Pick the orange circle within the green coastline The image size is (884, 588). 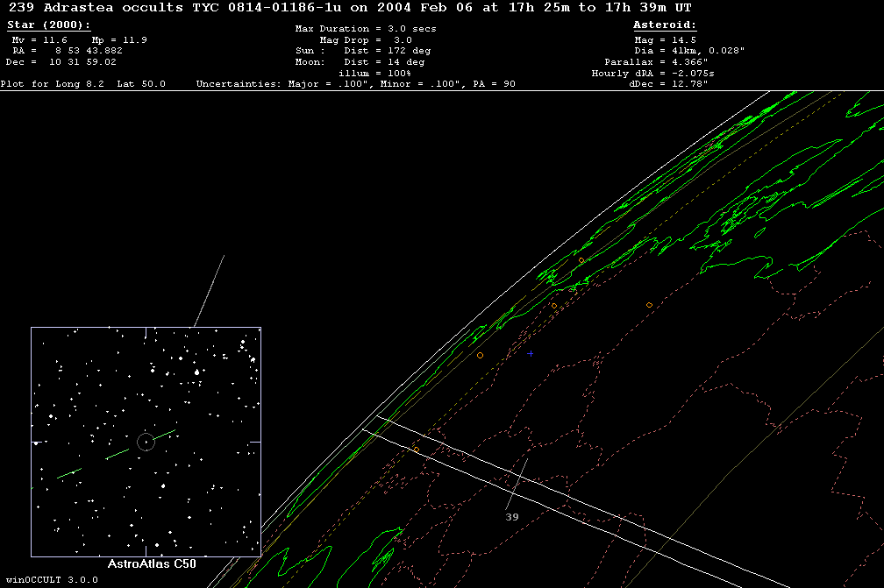pyautogui.click(x=581, y=260)
